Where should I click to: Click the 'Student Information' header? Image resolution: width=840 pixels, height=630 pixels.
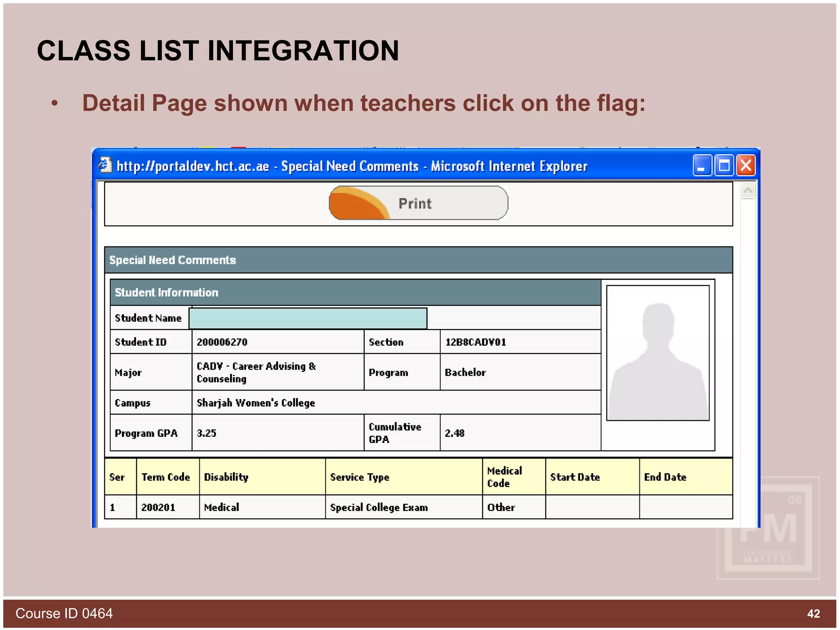[356, 292]
